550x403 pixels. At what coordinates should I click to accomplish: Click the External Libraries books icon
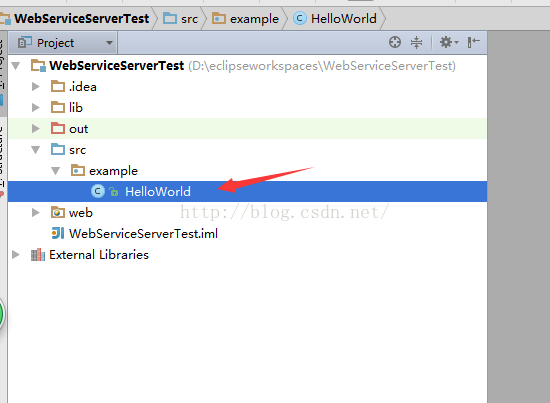[x=38, y=255]
